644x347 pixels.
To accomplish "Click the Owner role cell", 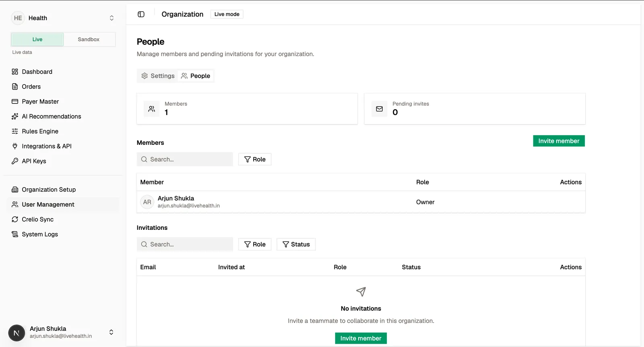I will tap(425, 202).
